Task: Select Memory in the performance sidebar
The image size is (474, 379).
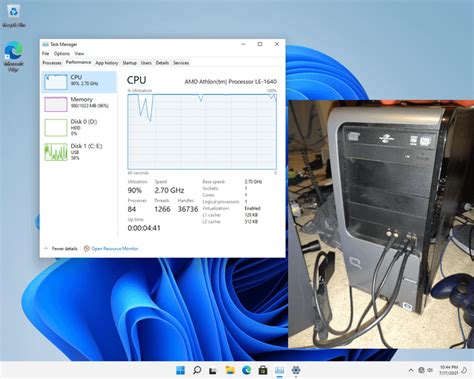Action: [79, 104]
